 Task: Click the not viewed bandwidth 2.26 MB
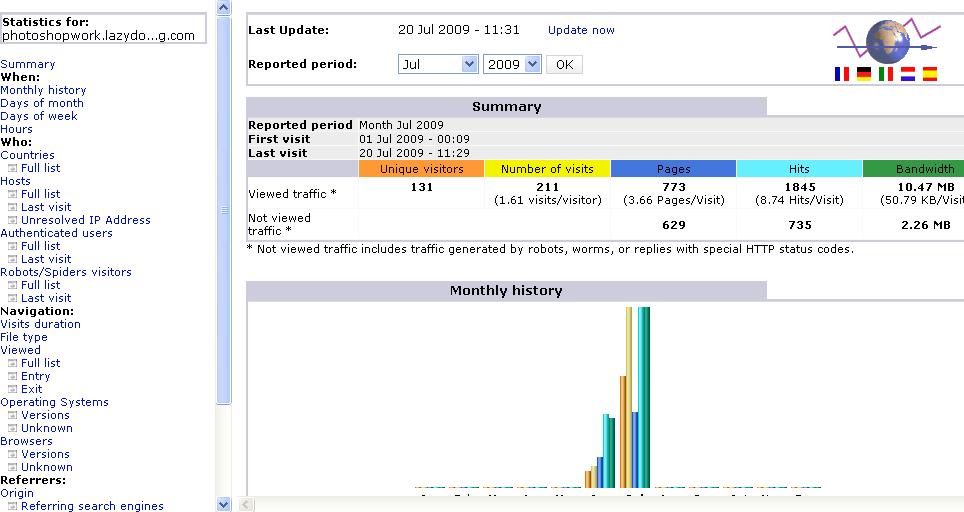click(x=925, y=225)
